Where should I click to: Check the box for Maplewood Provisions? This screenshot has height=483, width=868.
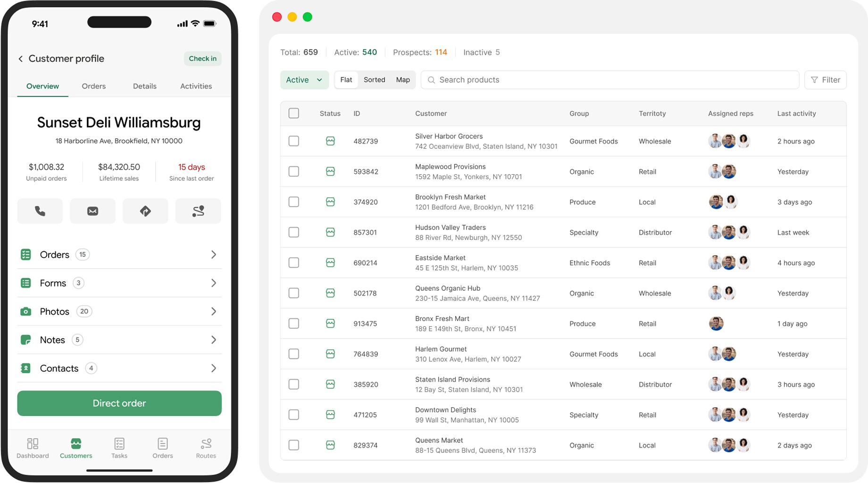[294, 171]
